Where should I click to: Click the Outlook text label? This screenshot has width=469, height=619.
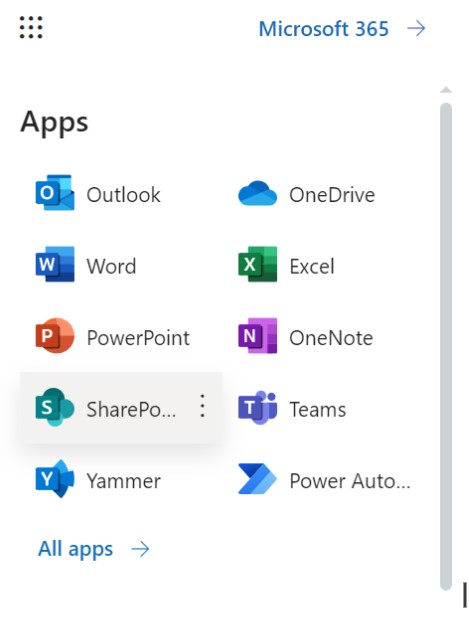(123, 195)
